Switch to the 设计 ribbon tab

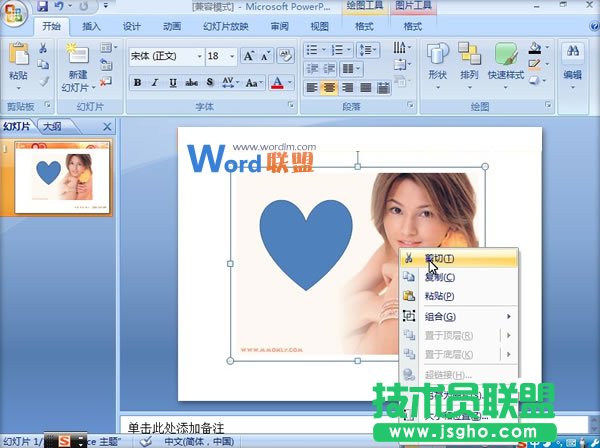[132, 26]
